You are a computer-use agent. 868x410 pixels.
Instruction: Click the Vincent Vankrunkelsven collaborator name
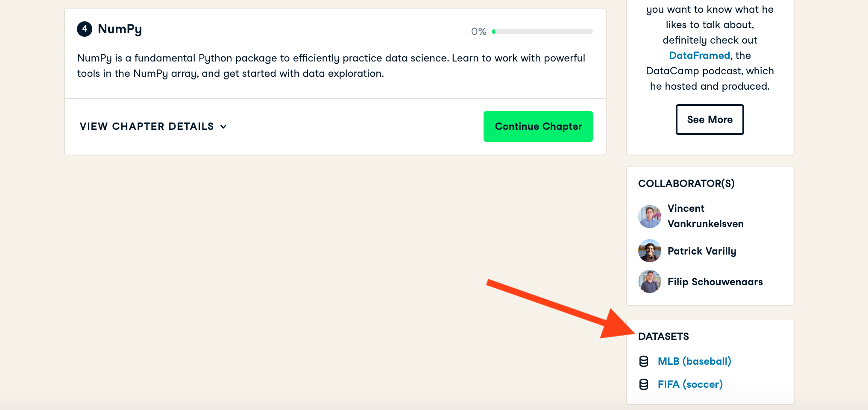click(x=705, y=216)
